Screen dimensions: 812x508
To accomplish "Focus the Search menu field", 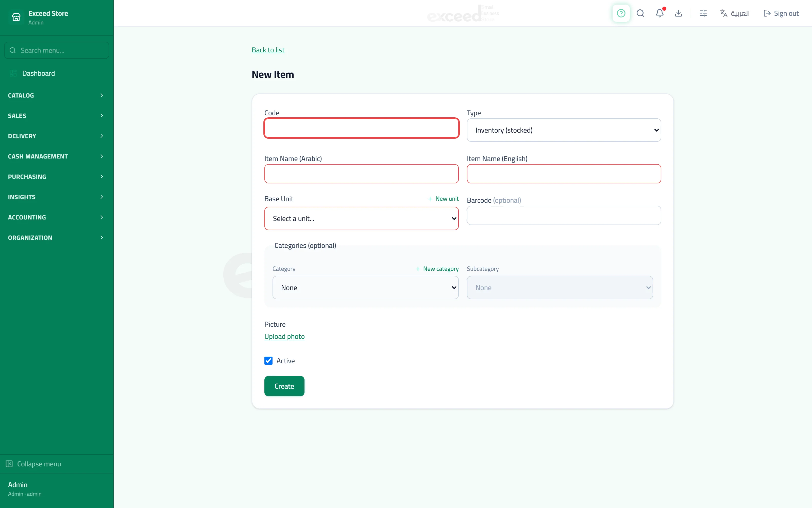I will point(56,50).
